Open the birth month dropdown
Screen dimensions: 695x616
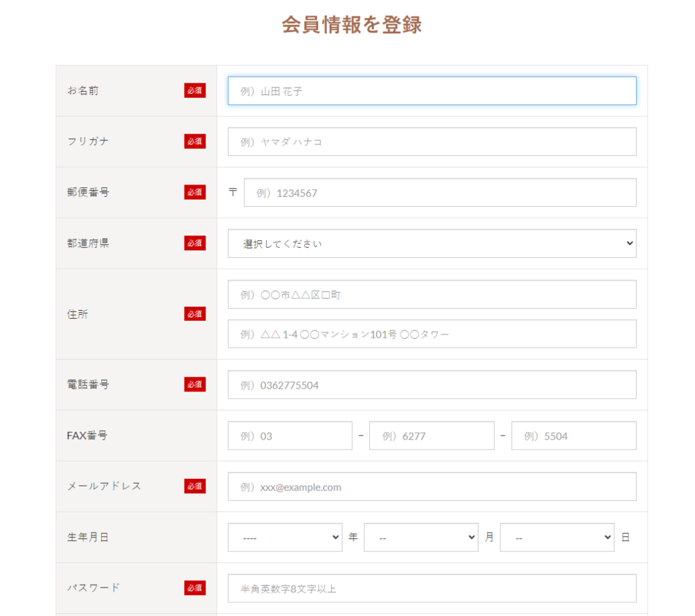point(421,537)
